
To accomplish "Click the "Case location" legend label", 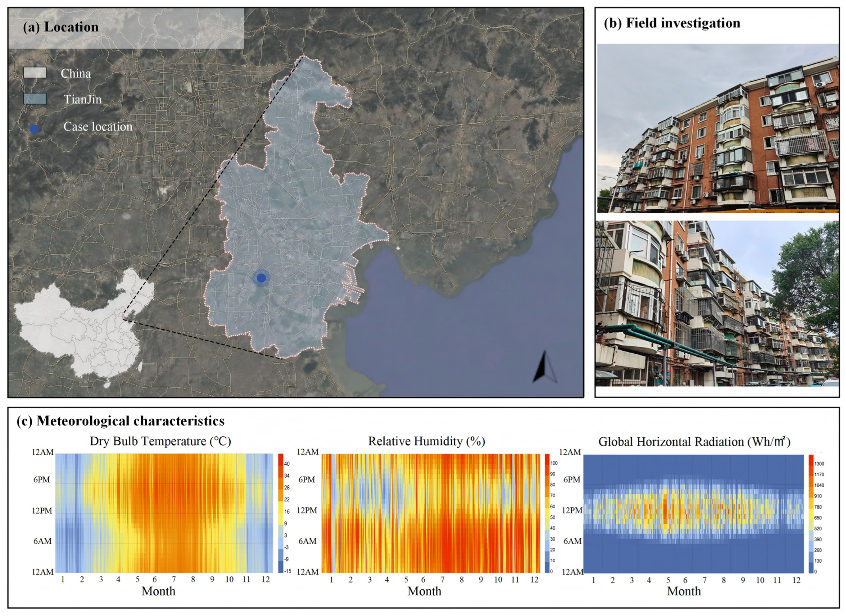I will pyautogui.click(x=98, y=126).
